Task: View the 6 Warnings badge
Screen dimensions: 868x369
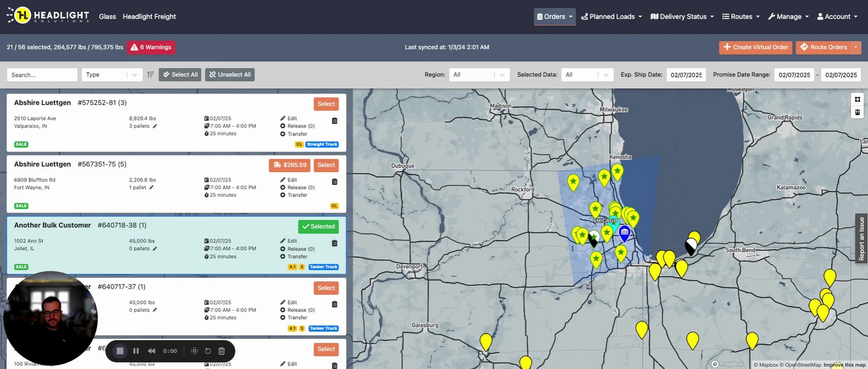Action: click(x=151, y=47)
